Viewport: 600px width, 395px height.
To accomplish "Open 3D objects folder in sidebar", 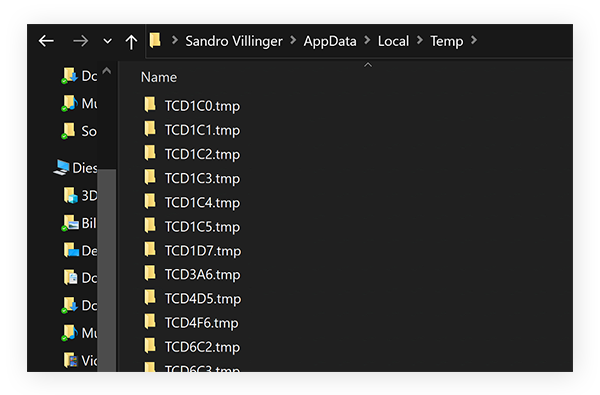I will [x=80, y=195].
